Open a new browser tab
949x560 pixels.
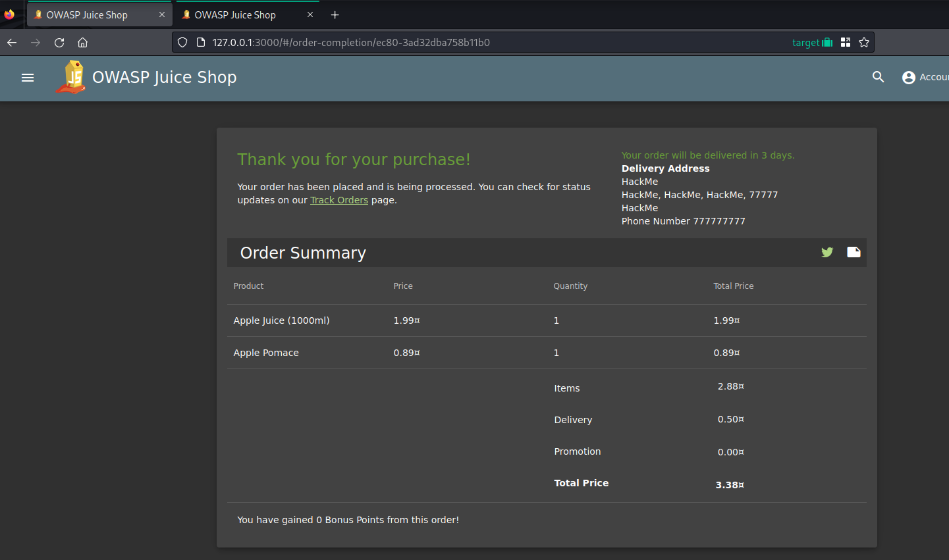coord(335,14)
